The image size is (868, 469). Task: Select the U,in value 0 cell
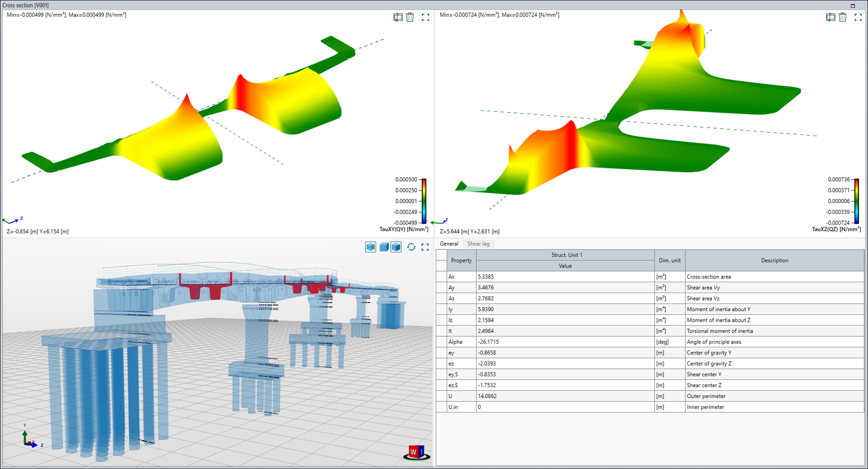coord(565,407)
